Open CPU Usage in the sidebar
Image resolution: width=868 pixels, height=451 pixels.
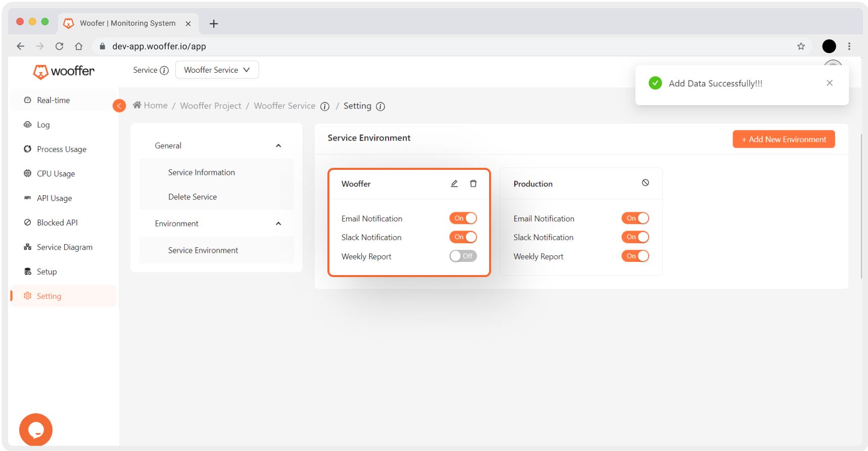point(64,173)
